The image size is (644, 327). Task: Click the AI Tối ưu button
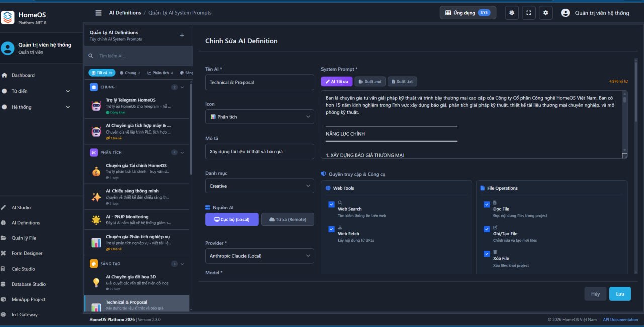(337, 81)
